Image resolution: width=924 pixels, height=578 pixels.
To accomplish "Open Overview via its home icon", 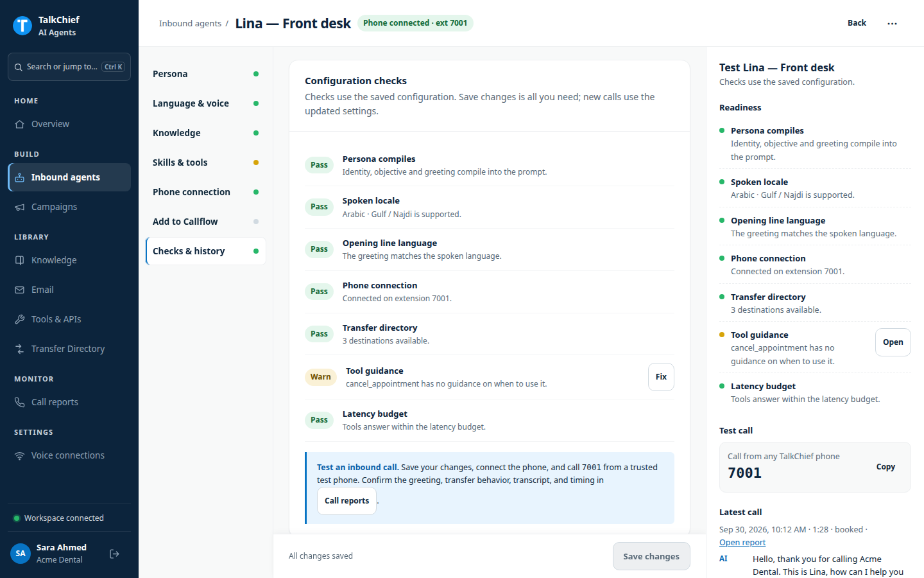I will 20,124.
